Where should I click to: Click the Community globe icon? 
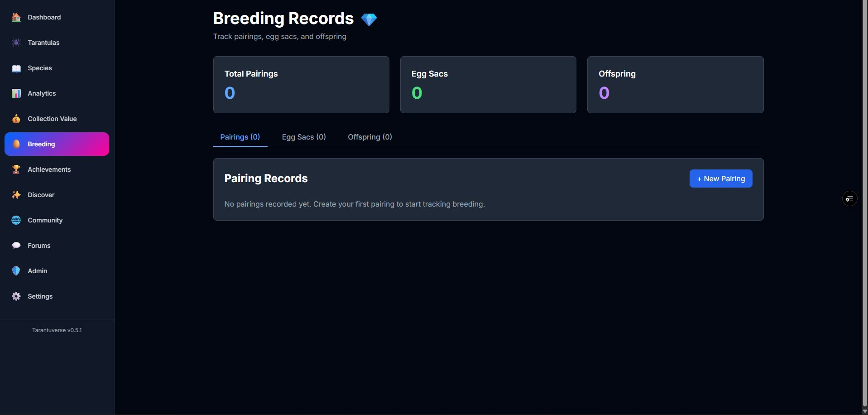(x=16, y=220)
